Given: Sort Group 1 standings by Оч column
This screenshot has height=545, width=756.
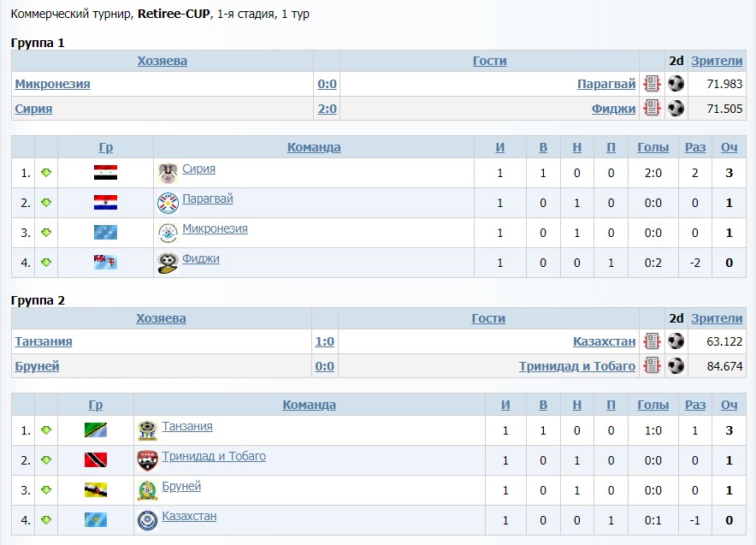Looking at the screenshot, I should coord(729,147).
